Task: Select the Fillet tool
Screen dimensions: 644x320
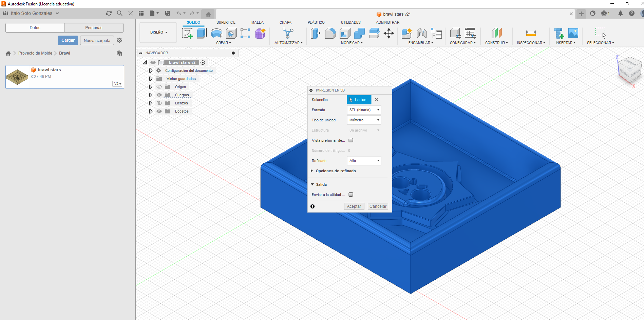Action: coord(330,33)
